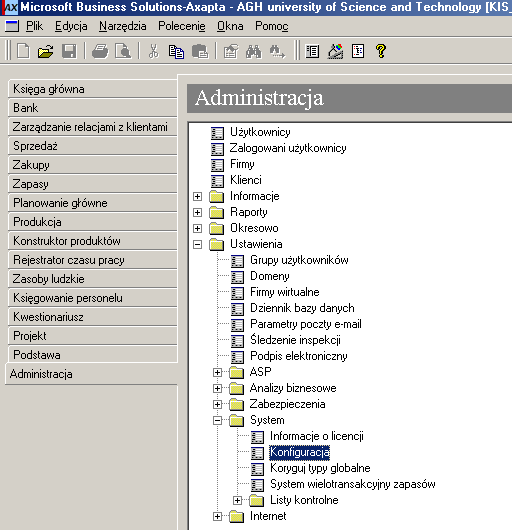This screenshot has height=530, width=512.
Task: Expand the Informacje folder
Action: (197, 196)
